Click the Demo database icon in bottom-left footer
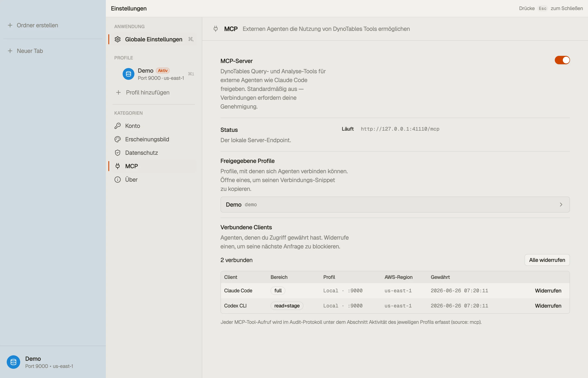 [x=13, y=362]
